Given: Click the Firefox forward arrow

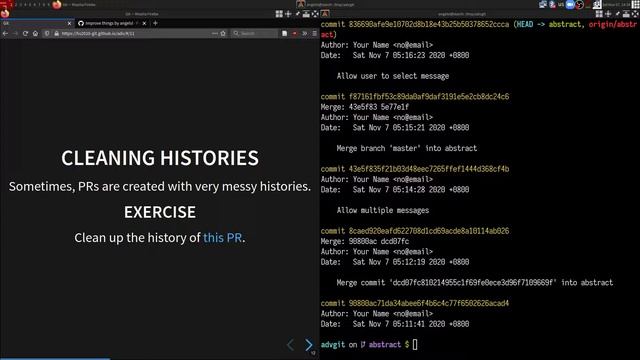Looking at the screenshot, I should point(15,33).
